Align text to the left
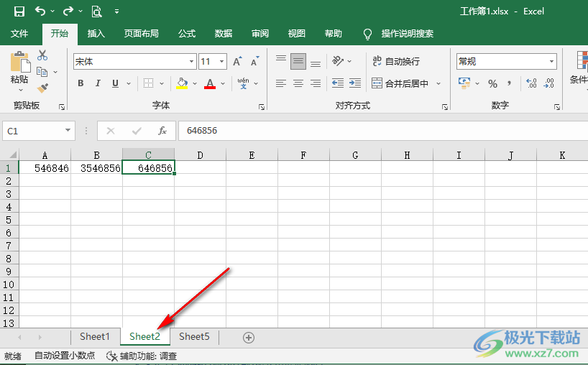 click(x=281, y=83)
